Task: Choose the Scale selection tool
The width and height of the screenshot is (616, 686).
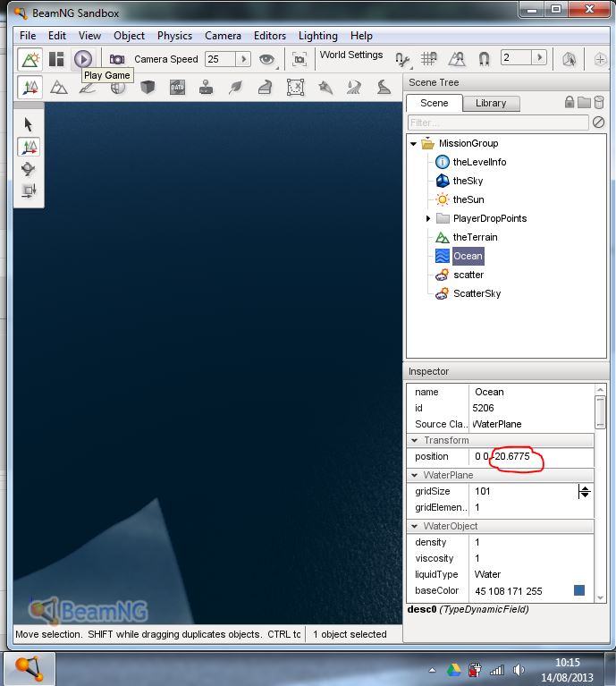Action: (29, 191)
